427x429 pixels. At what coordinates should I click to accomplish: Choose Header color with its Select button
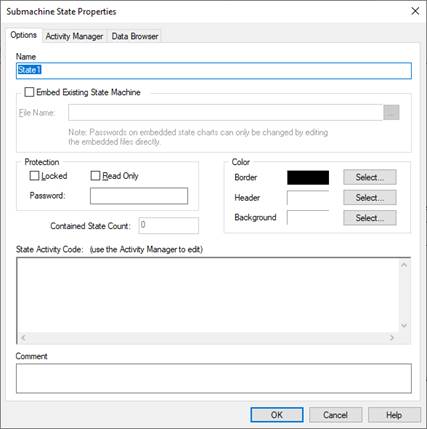[x=370, y=197]
